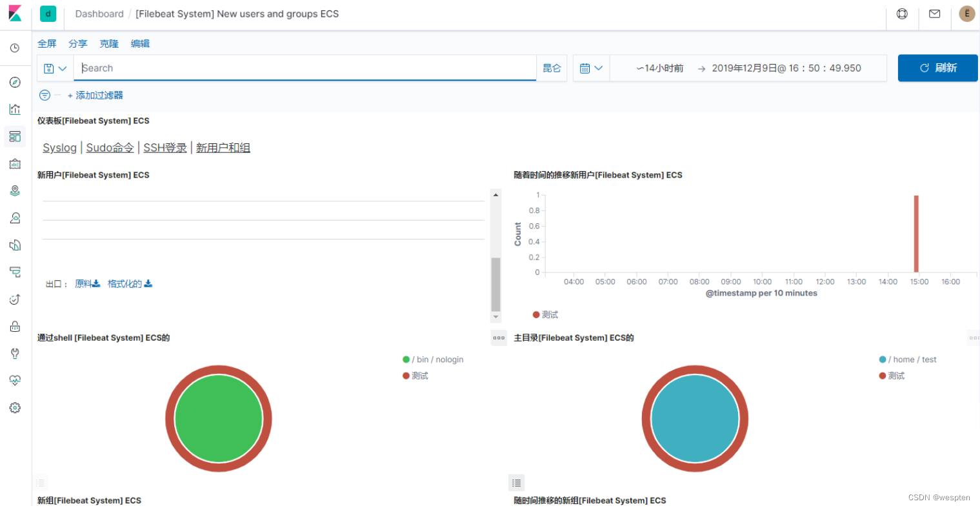Click the space selector d badge
Viewport: 980px width, 508px height.
(x=48, y=14)
